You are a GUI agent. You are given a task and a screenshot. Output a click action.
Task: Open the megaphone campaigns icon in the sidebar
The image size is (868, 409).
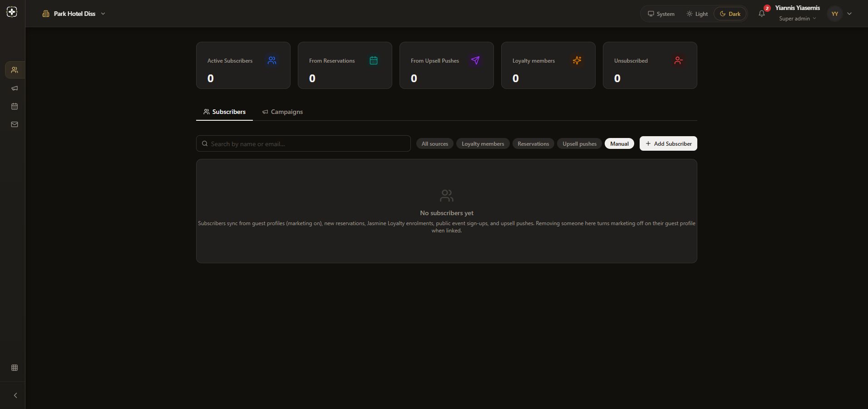[15, 88]
